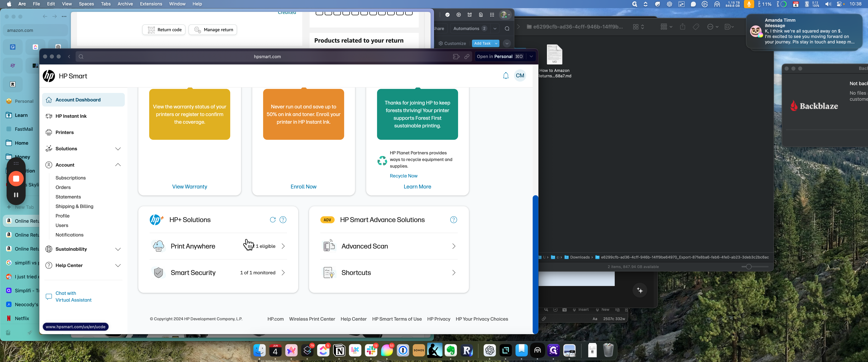Expand Solutions in HP Smart sidebar
The width and height of the screenshot is (868, 362).
pos(118,149)
